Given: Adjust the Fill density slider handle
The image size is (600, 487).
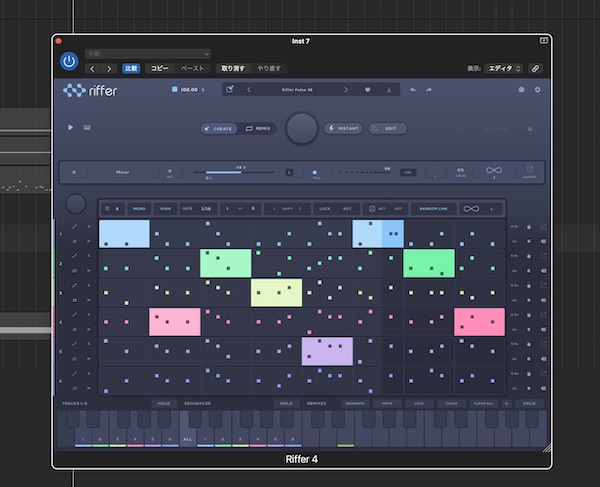Looking at the screenshot, I should 315,173.
